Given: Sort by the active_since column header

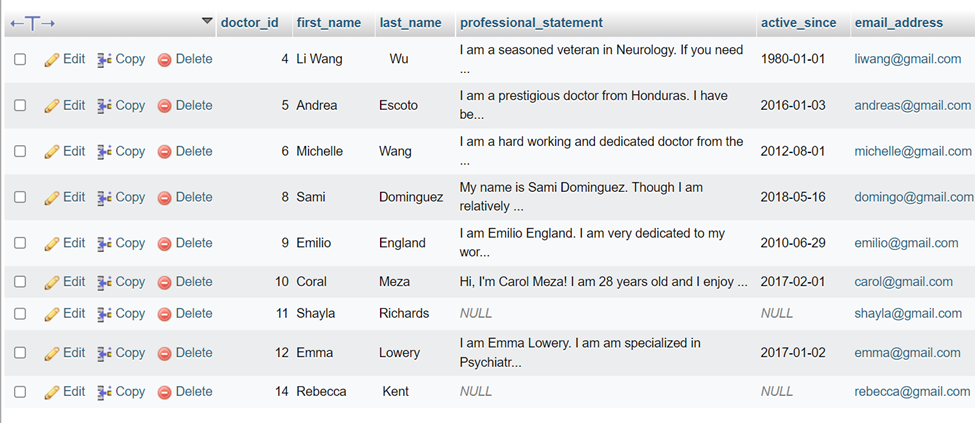Looking at the screenshot, I should (798, 23).
